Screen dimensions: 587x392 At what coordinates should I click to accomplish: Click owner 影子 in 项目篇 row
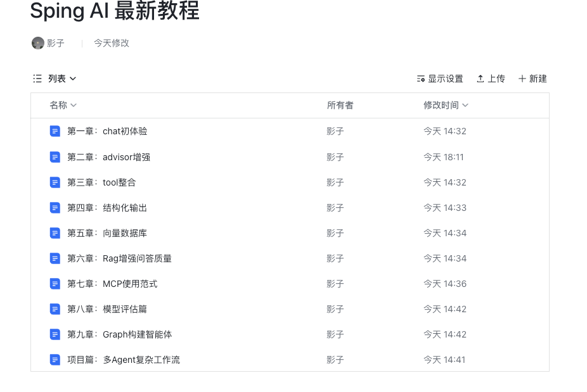[335, 360]
